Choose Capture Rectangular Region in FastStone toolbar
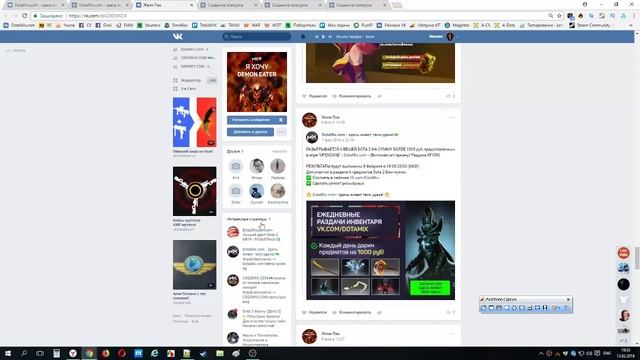The height and width of the screenshot is (360, 640). (507, 307)
